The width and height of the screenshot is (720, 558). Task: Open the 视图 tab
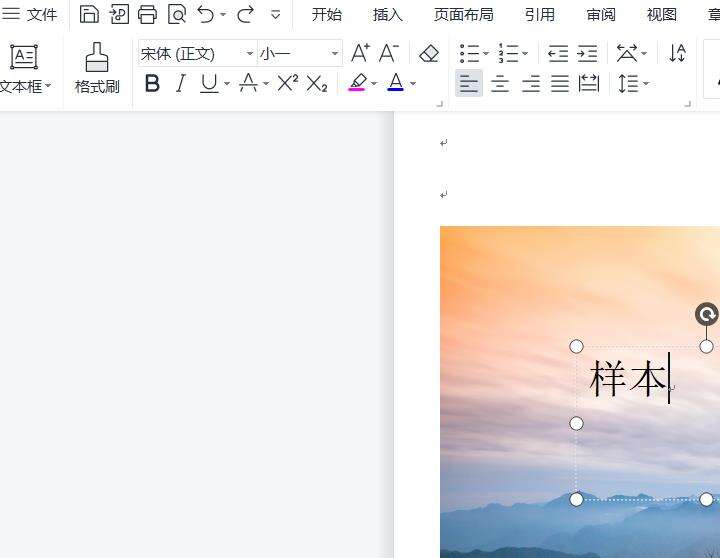point(662,15)
